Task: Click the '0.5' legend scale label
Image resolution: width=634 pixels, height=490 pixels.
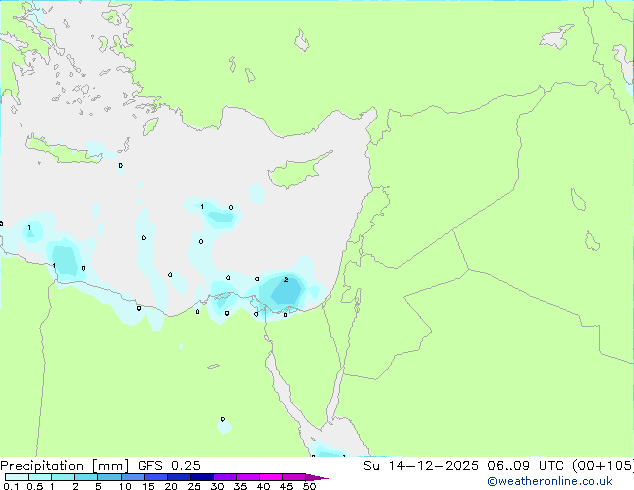Action: (x=34, y=486)
